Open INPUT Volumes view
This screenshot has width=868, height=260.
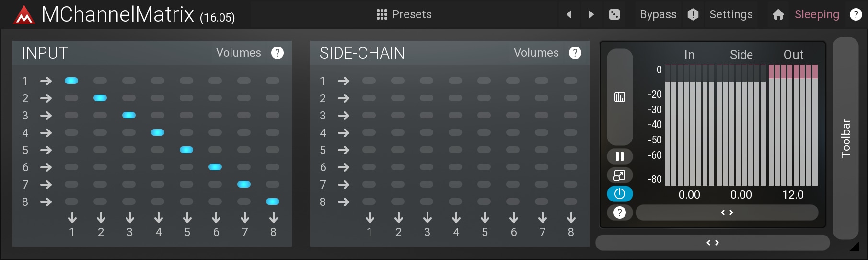(239, 53)
